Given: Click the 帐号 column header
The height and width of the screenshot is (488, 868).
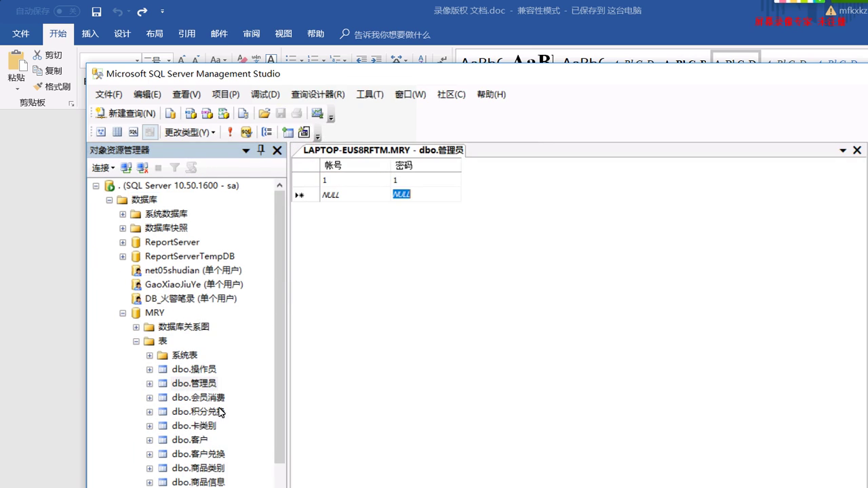Looking at the screenshot, I should point(356,165).
